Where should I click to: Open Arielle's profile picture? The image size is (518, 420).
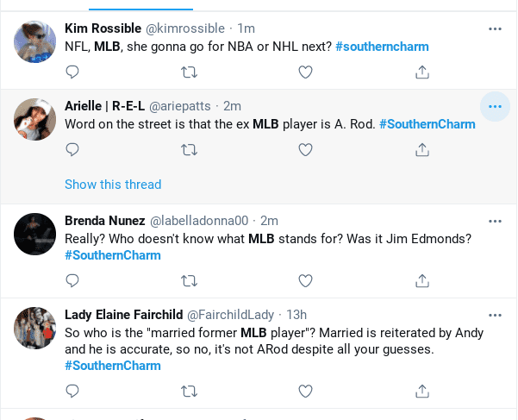tap(35, 119)
